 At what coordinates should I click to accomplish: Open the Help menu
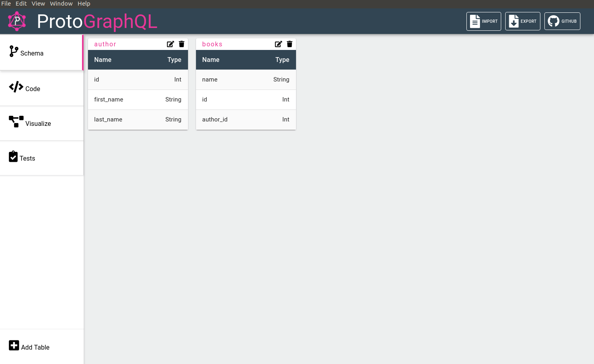pos(84,4)
